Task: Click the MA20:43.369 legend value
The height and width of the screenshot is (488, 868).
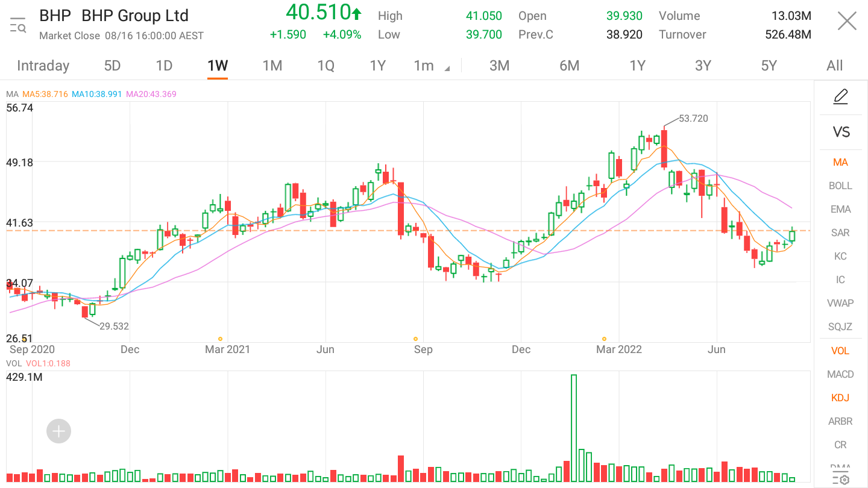Action: point(151,94)
